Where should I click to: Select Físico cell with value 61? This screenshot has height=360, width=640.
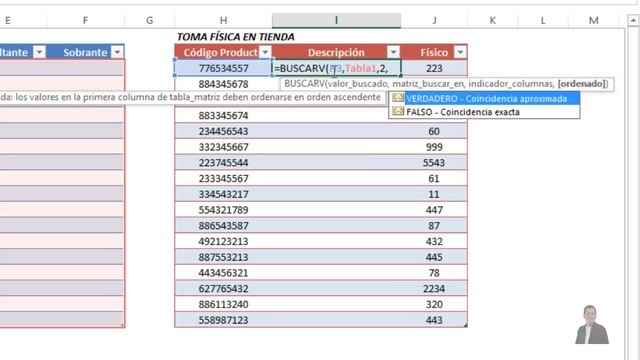coord(434,178)
